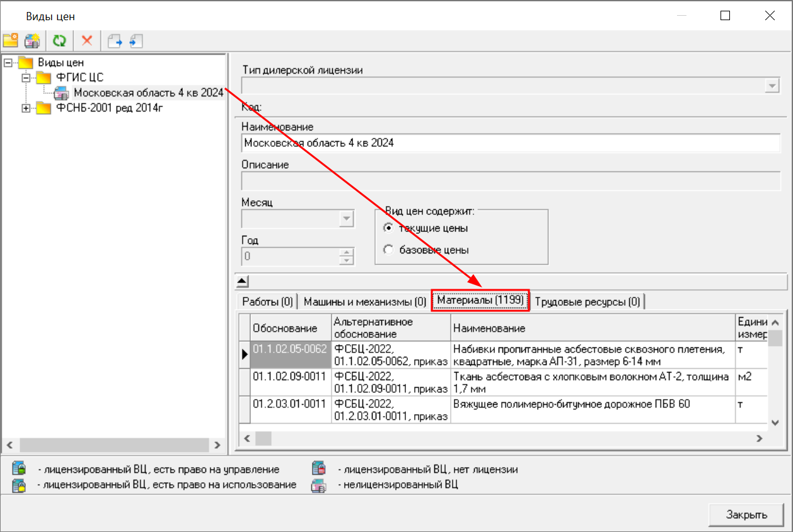Open the Материалы (1199) tab
The height and width of the screenshot is (532, 793).
[481, 301]
